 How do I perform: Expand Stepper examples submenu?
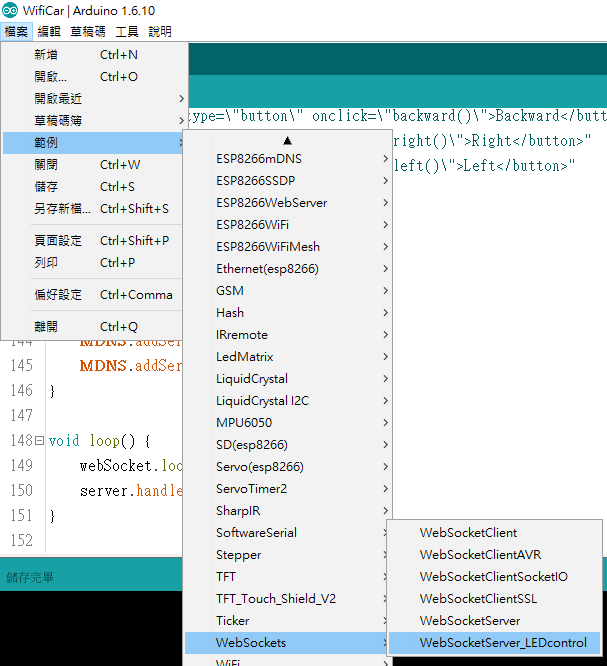(285, 555)
